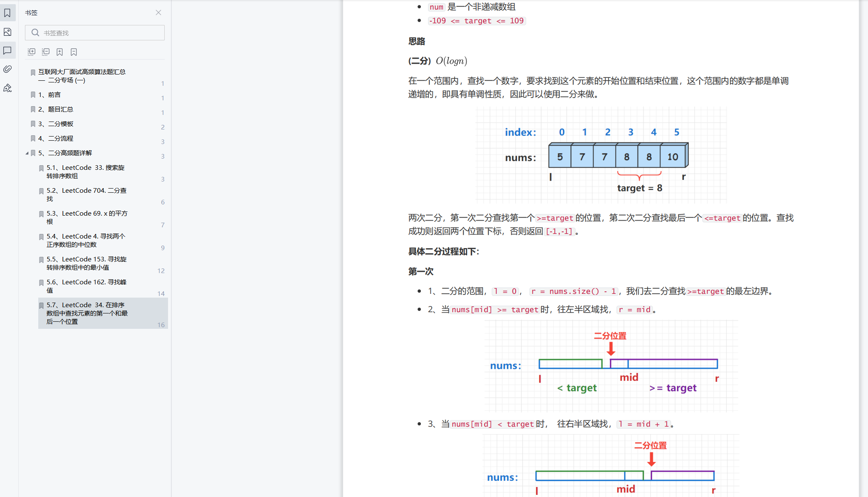Click bookmark icon beside 1、前言

[x=33, y=95]
